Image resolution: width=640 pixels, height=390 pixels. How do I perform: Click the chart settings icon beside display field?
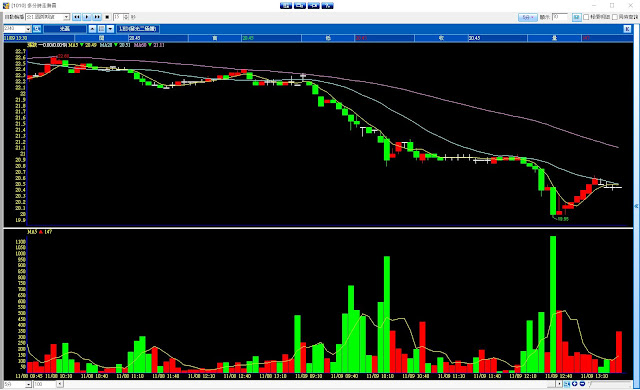pos(576,17)
